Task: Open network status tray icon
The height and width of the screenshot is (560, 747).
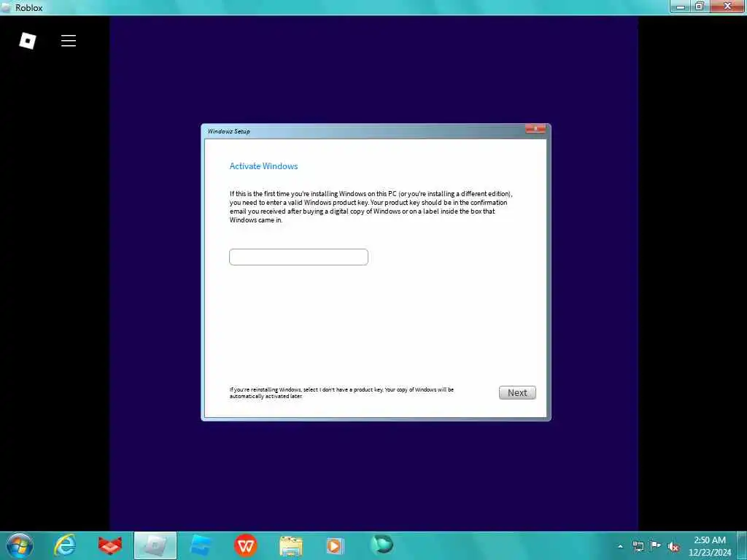Action: pos(638,546)
